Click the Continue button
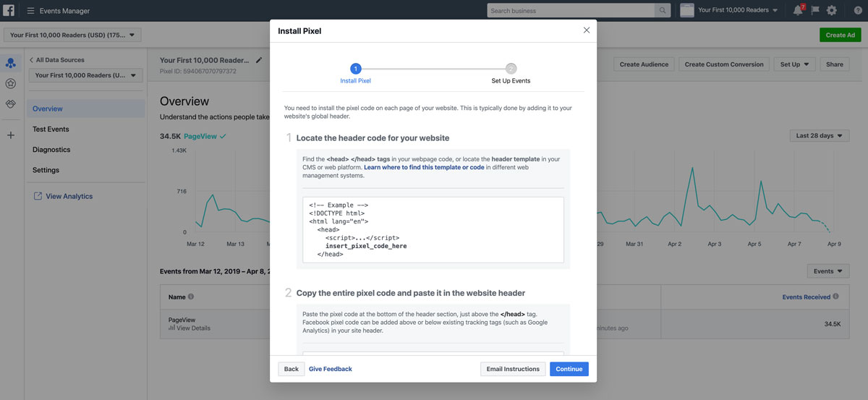 coord(569,369)
